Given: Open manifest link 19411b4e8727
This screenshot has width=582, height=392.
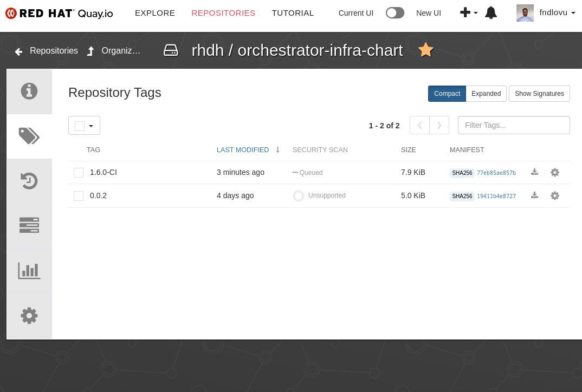Looking at the screenshot, I should [x=496, y=196].
